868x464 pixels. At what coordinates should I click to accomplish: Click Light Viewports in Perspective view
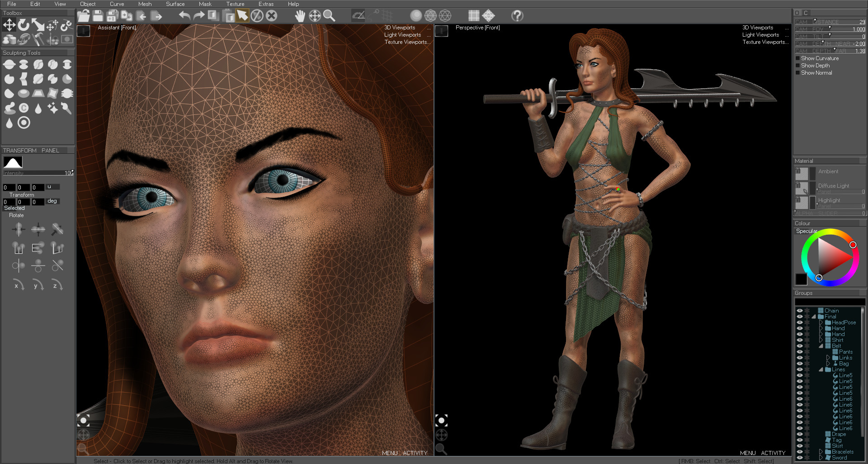(760, 35)
